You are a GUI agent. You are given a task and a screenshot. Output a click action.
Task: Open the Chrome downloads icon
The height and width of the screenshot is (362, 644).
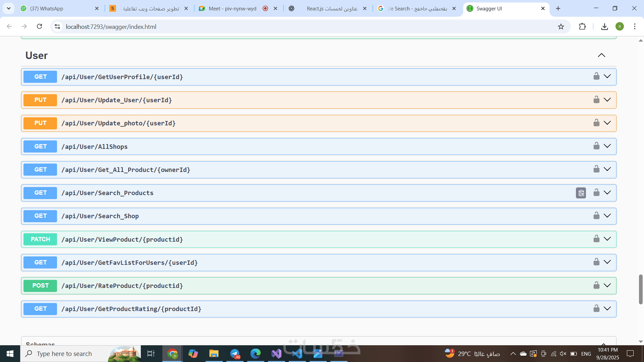[604, 26]
